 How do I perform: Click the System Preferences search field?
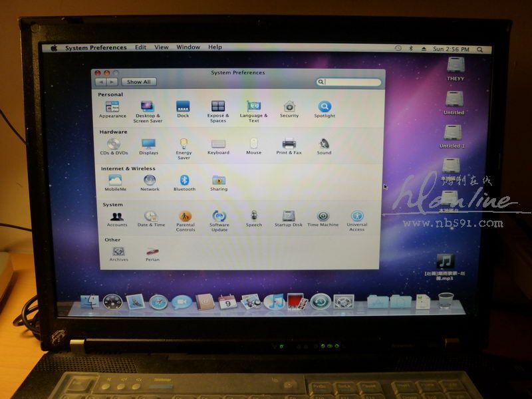coord(350,82)
